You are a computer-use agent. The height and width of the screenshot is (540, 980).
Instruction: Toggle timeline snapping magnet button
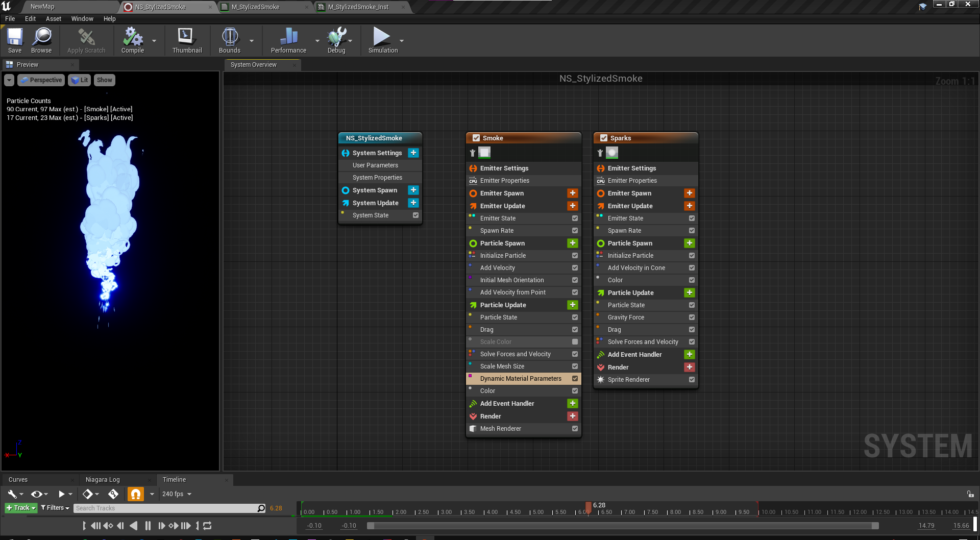click(x=135, y=494)
